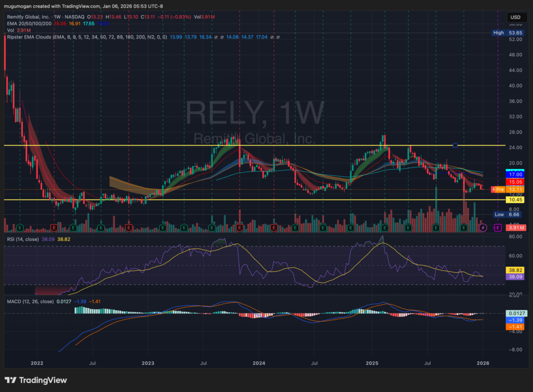Screen dimensions: 533x392
Task: Click the leftmost earnings E marker
Action: tap(20, 227)
